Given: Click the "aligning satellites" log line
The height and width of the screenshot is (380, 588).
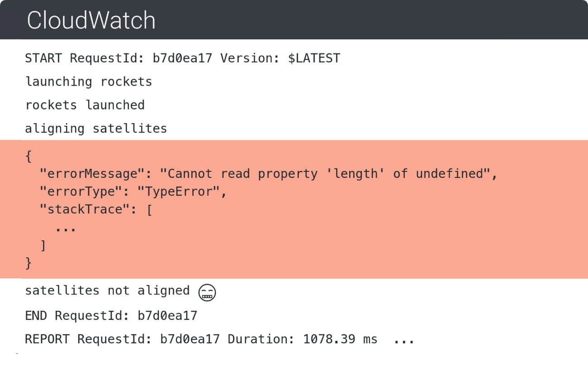Looking at the screenshot, I should 96,128.
